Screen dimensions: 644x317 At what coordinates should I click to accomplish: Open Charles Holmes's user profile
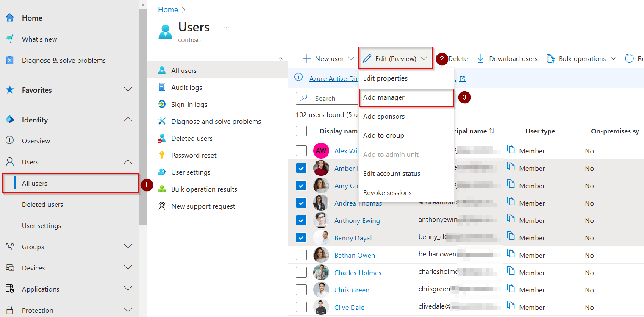[358, 272]
